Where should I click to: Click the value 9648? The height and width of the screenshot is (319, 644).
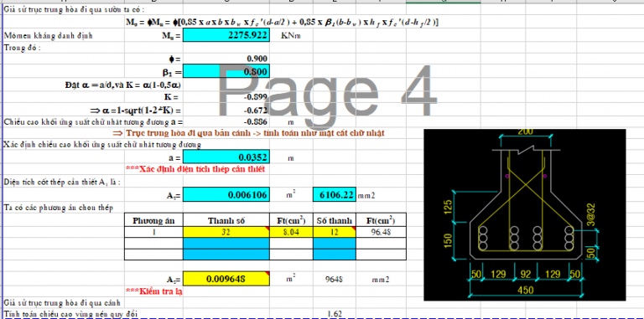[335, 279]
